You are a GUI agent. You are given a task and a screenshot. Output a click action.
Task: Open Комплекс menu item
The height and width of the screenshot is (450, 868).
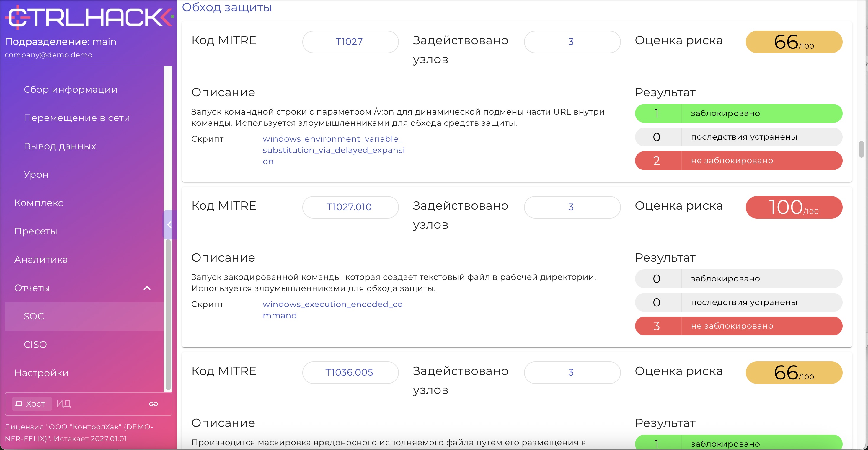pos(38,203)
